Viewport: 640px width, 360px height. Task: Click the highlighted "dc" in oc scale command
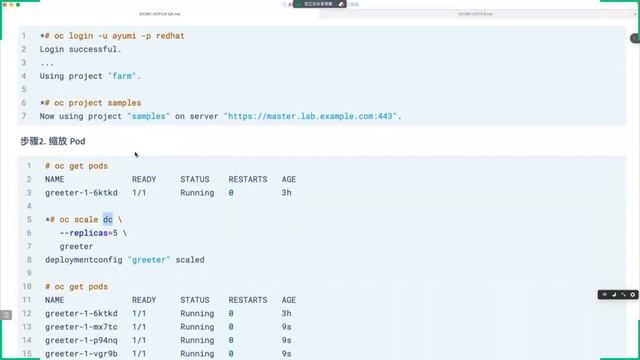coord(108,220)
